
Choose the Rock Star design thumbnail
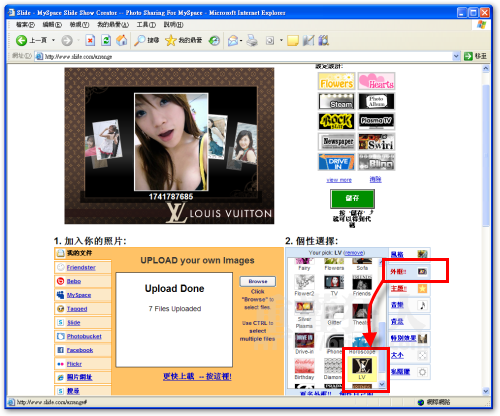pyautogui.click(x=337, y=121)
